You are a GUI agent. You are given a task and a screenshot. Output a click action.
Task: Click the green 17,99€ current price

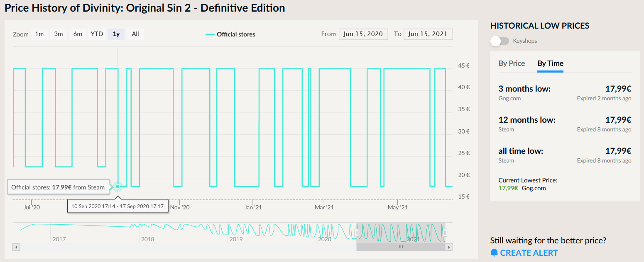[x=508, y=188]
